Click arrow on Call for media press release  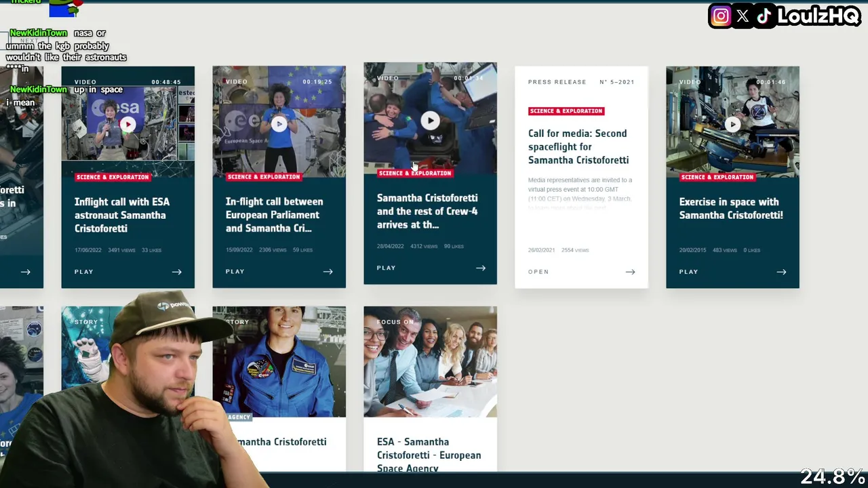[x=630, y=272]
